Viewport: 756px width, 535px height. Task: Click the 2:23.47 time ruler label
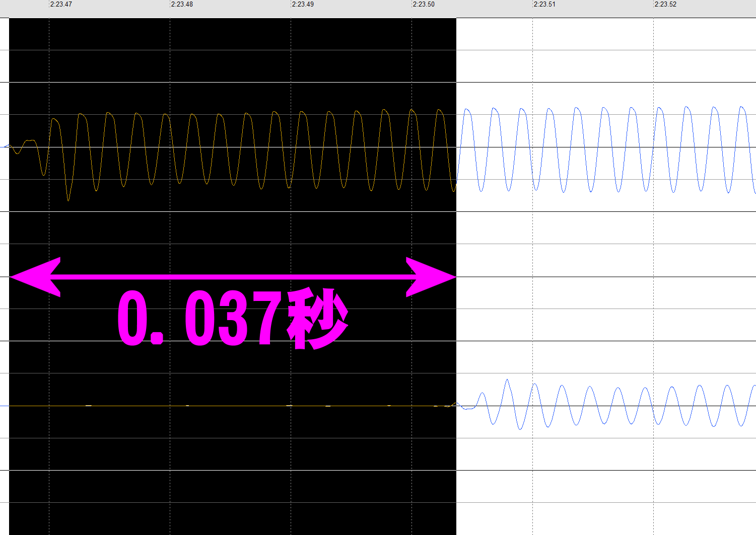point(61,4)
